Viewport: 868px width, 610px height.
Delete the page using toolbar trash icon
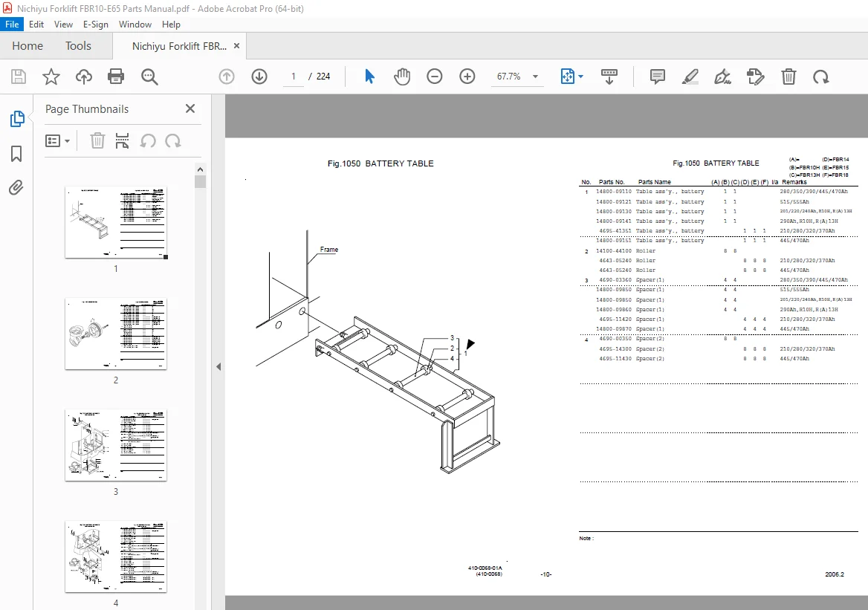(788, 77)
